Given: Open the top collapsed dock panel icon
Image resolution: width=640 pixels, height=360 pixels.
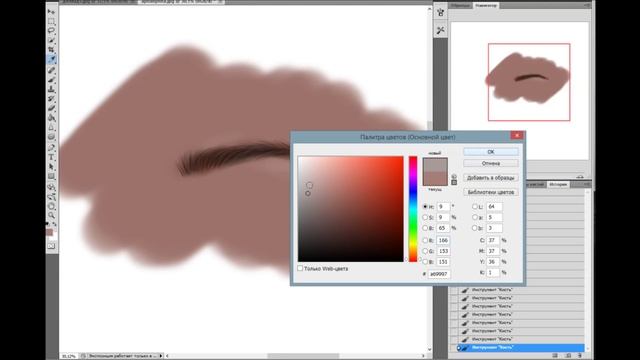Looking at the screenshot, I should (x=440, y=13).
